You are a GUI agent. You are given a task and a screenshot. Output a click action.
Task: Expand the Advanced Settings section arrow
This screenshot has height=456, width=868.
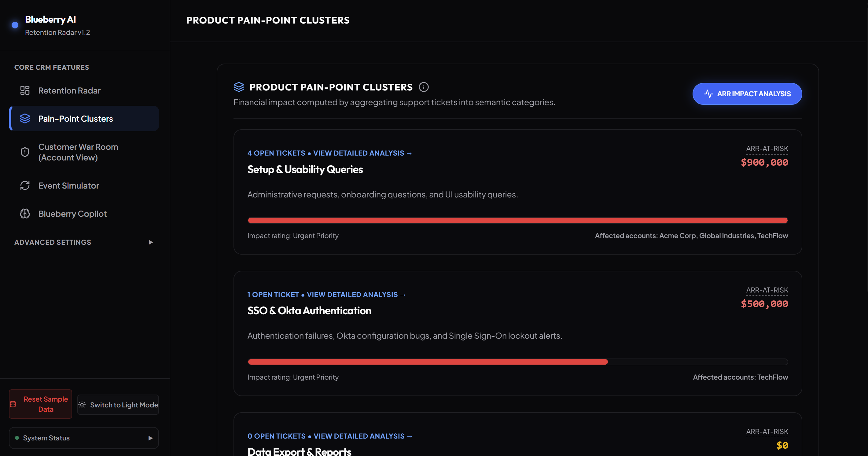pos(151,242)
